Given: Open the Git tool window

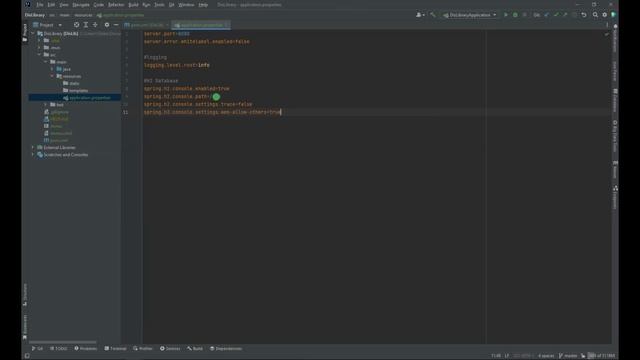Looking at the screenshot, I should pyautogui.click(x=37, y=349).
